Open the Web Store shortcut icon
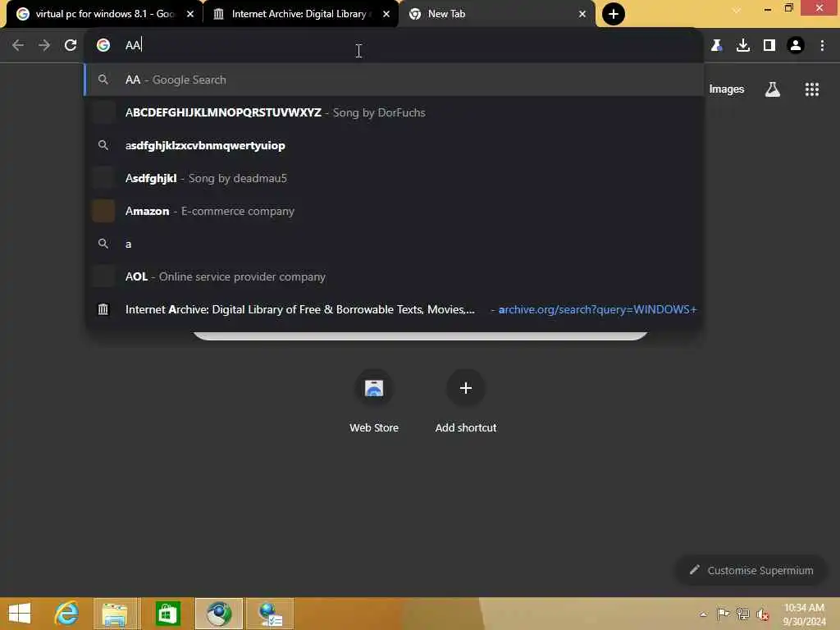 point(374,388)
